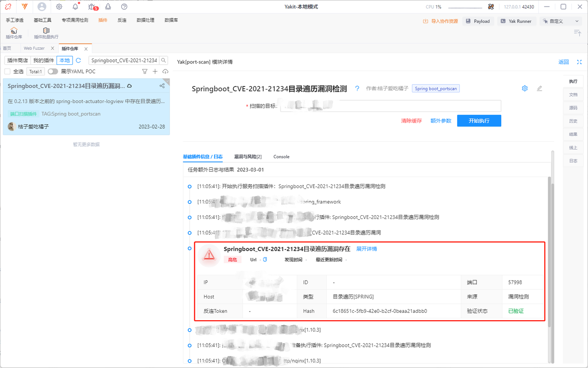Switch to the 首页 tab

7,48
